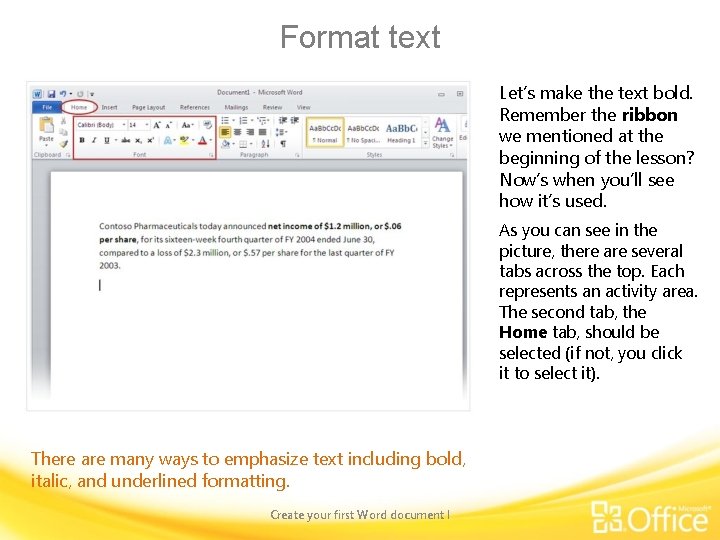Align text right
720x540 pixels.
coord(250,133)
